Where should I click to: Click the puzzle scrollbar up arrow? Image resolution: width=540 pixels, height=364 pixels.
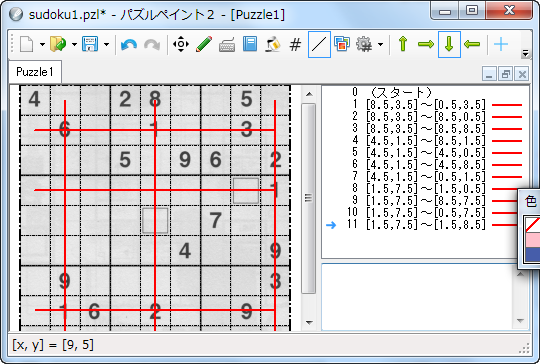coord(309,94)
